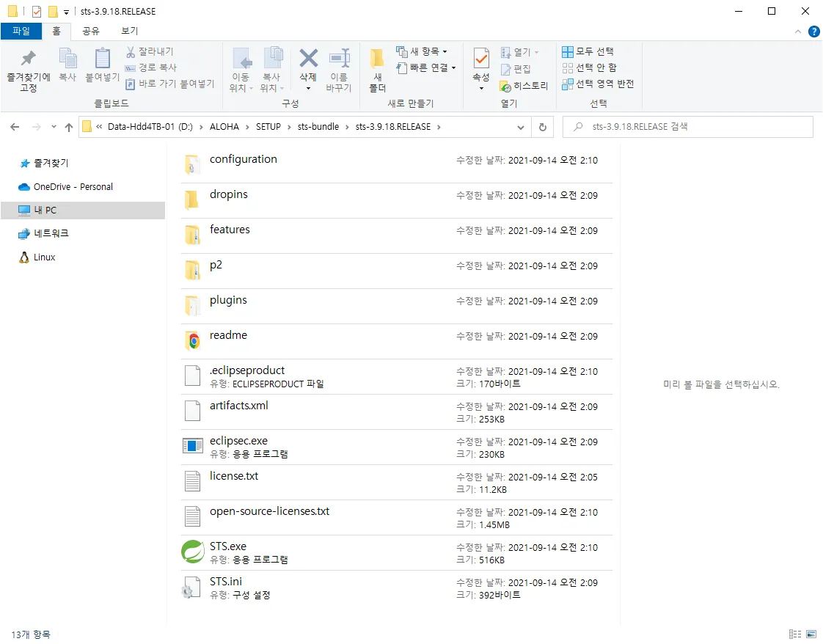Open OneDrive - Personal cloud item
823x644 pixels.
[65, 187]
